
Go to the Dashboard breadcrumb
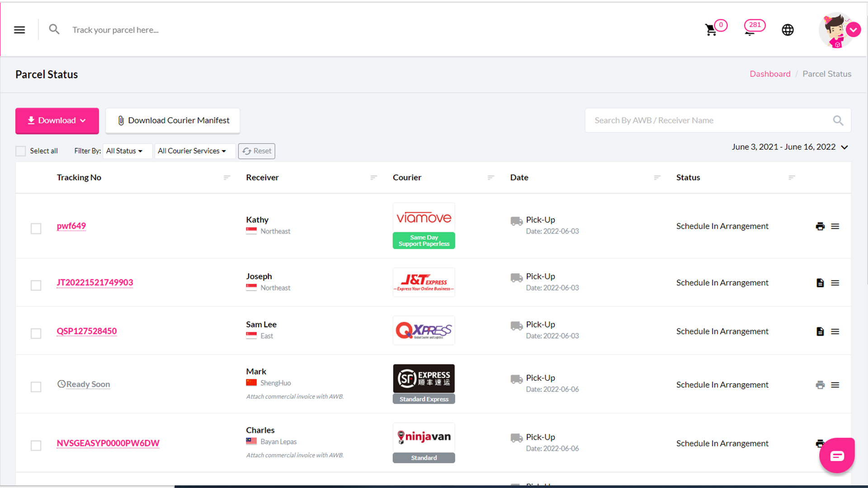coord(770,74)
